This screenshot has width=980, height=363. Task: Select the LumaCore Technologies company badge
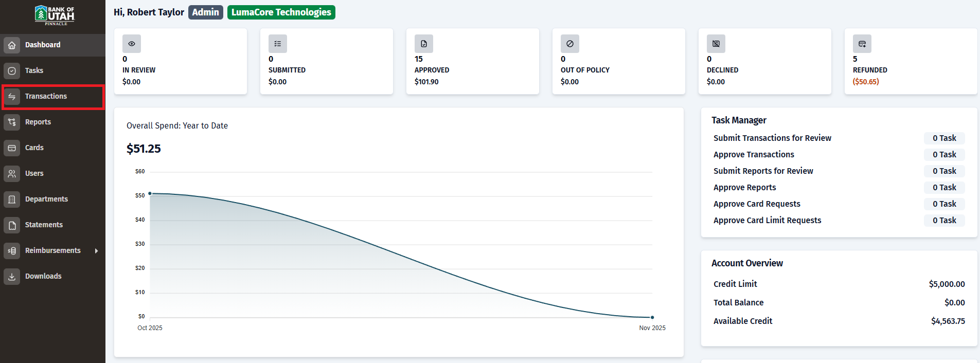point(281,12)
